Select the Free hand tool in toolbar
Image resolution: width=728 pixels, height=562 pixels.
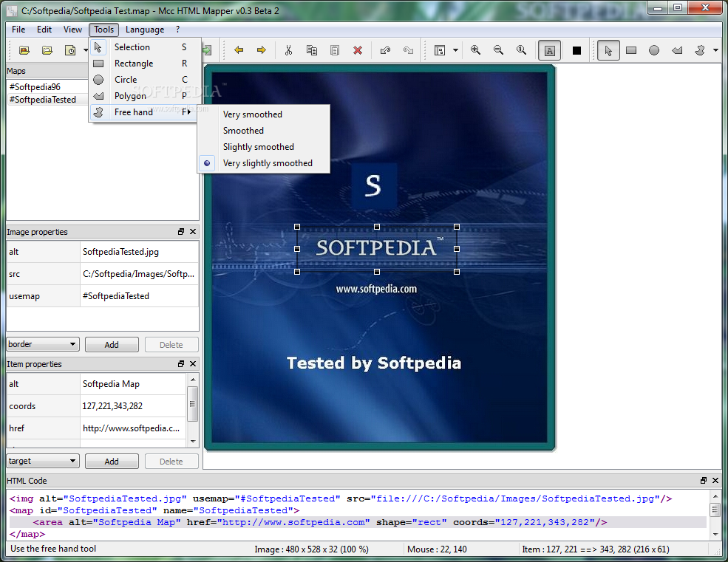point(700,50)
